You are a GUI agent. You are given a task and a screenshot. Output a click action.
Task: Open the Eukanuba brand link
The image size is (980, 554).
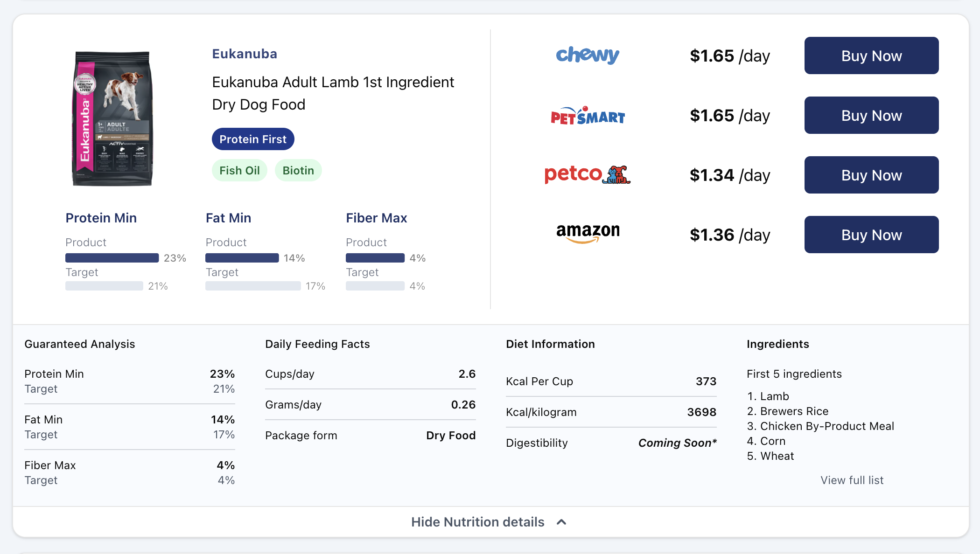(x=245, y=54)
